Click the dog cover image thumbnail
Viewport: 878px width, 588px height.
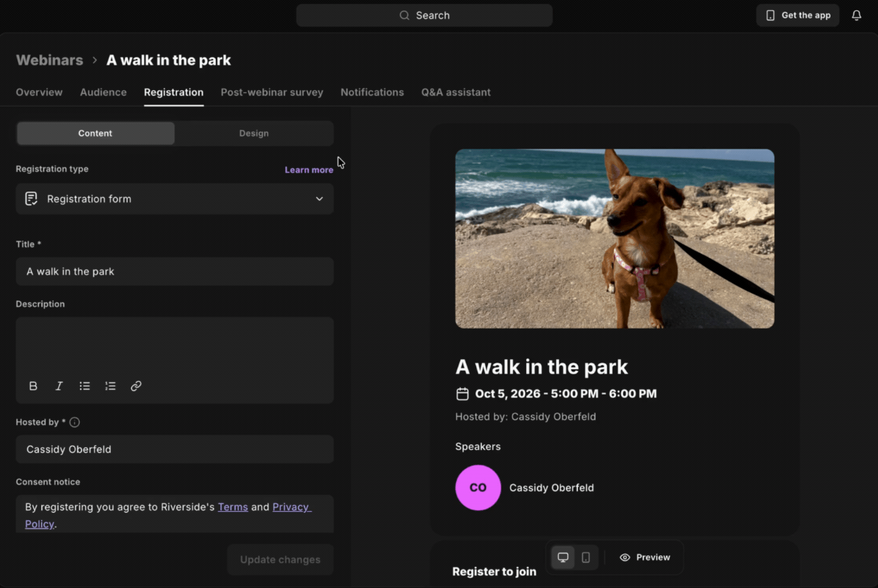(x=614, y=239)
